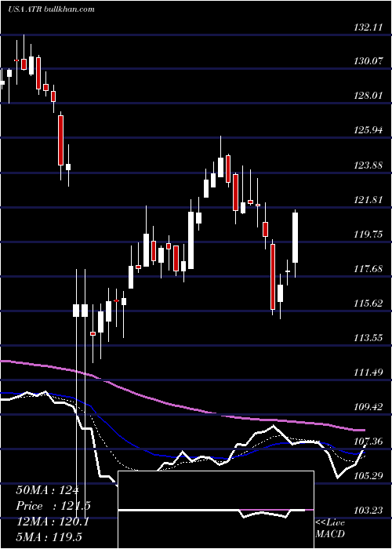Screen dimensions: 392x549
Task: Click the 123.88 price axis label
Action: click(368, 165)
